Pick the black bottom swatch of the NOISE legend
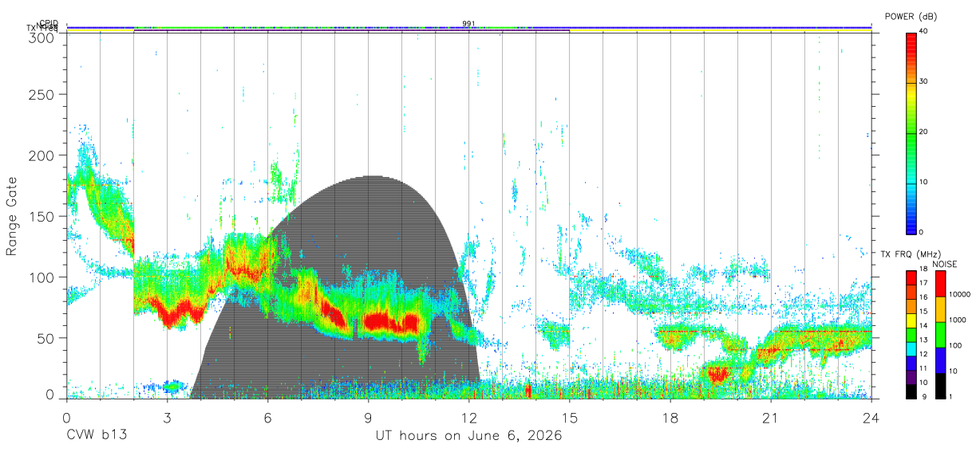980x452 pixels. coord(940,385)
